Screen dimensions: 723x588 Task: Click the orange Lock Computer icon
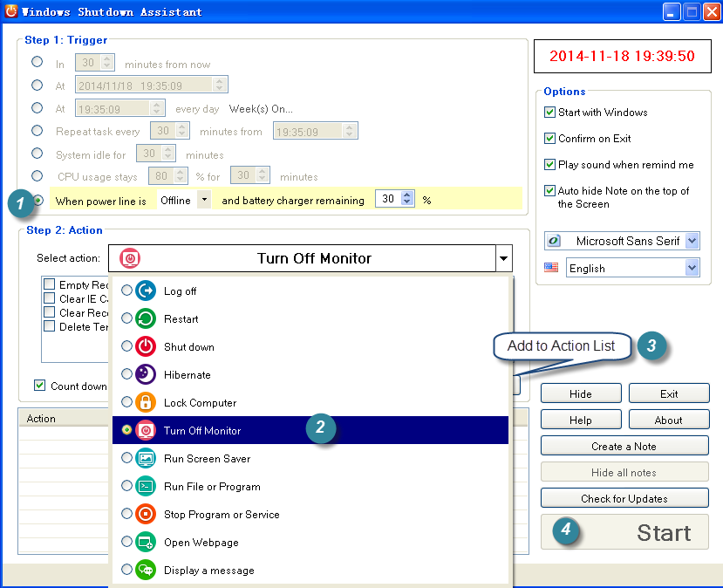point(147,403)
